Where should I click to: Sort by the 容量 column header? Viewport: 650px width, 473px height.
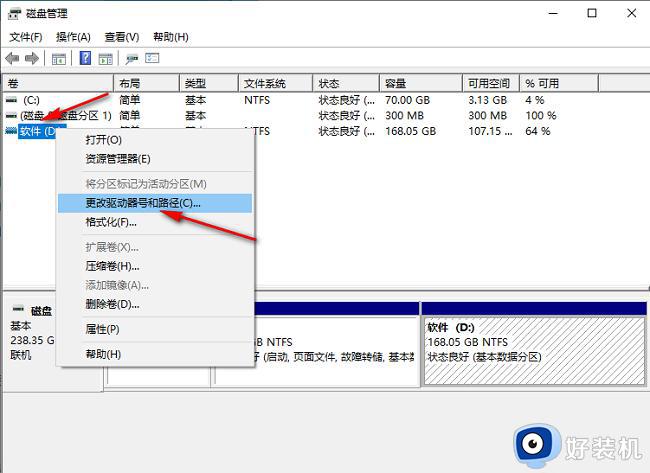[x=421, y=83]
